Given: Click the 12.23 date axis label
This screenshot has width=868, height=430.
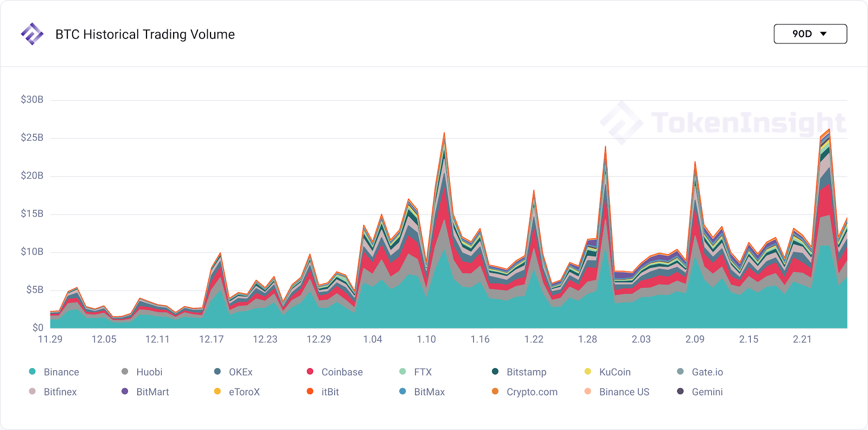Looking at the screenshot, I should pos(265,339).
